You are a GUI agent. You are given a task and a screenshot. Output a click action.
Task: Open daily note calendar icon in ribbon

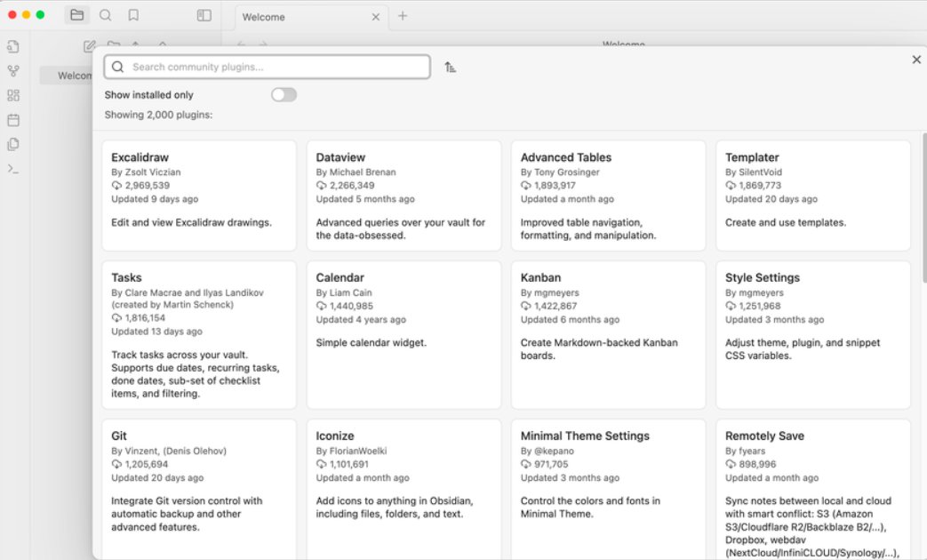pos(13,120)
